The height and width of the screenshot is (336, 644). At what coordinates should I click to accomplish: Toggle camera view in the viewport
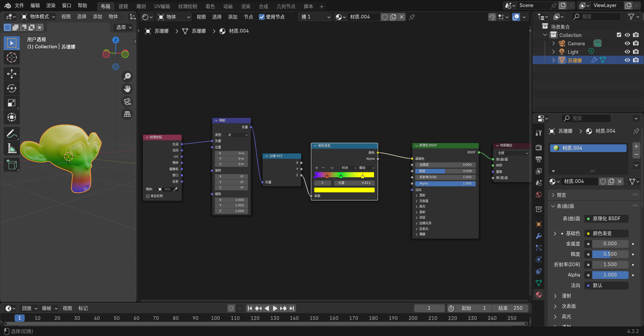127,102
